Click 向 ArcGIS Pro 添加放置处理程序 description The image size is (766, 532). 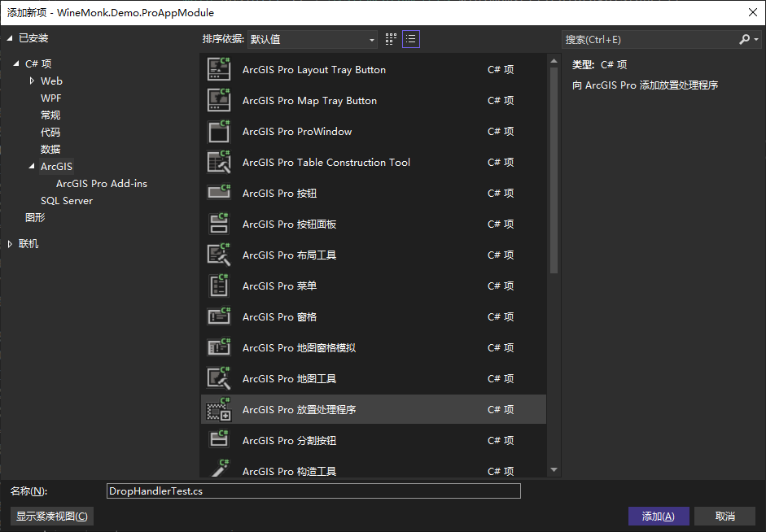pos(645,85)
